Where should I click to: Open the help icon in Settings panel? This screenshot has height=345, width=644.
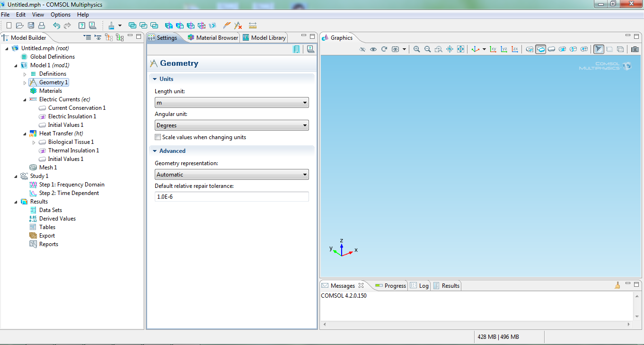coord(310,49)
